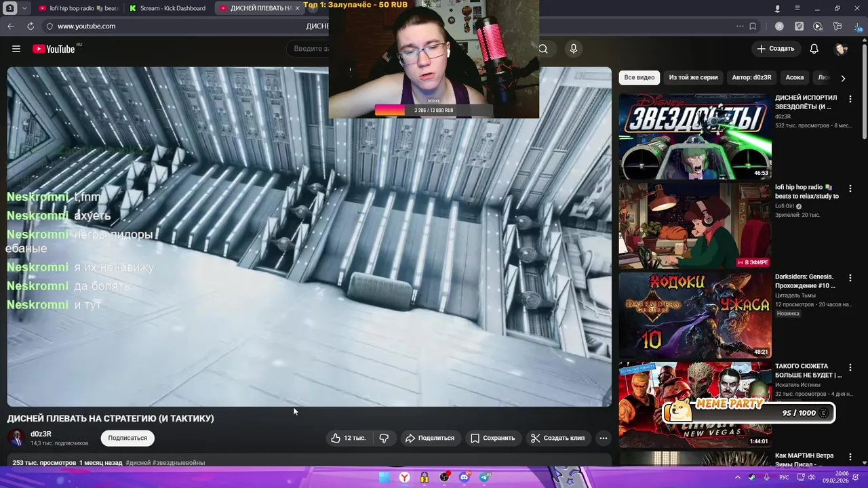Open the tab counter icon showing 3
Viewport: 868px width, 488px height.
click(x=9, y=8)
